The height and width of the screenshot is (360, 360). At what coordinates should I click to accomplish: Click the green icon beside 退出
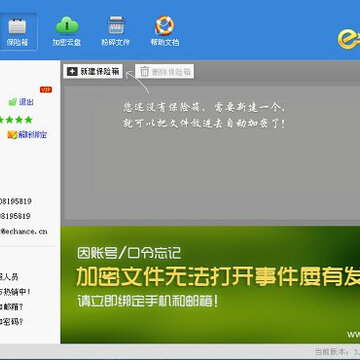click(12, 102)
